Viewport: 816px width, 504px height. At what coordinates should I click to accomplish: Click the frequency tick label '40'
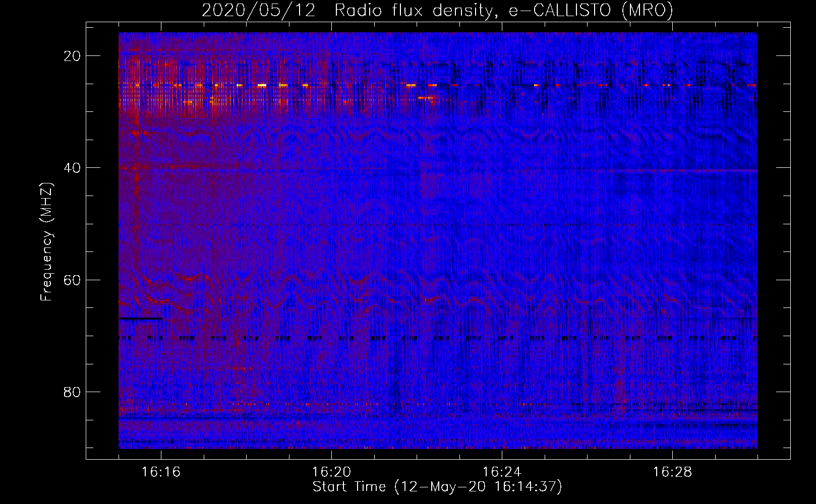click(x=73, y=168)
